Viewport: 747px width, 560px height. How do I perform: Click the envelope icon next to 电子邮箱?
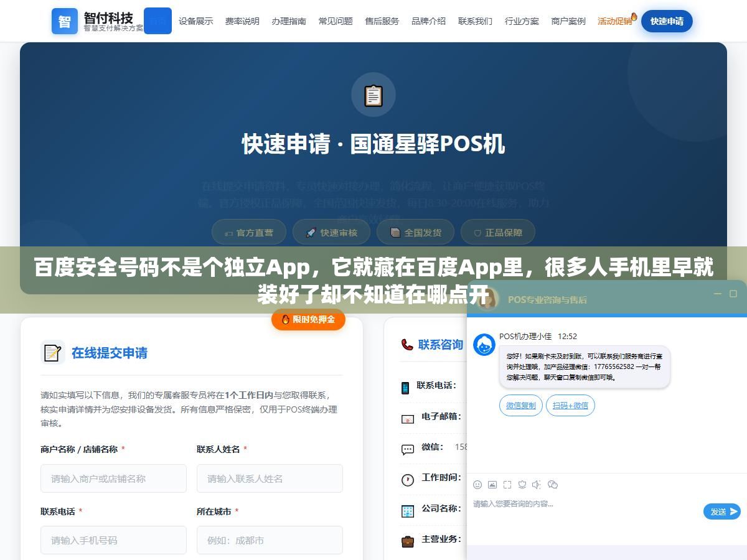pyautogui.click(x=407, y=419)
